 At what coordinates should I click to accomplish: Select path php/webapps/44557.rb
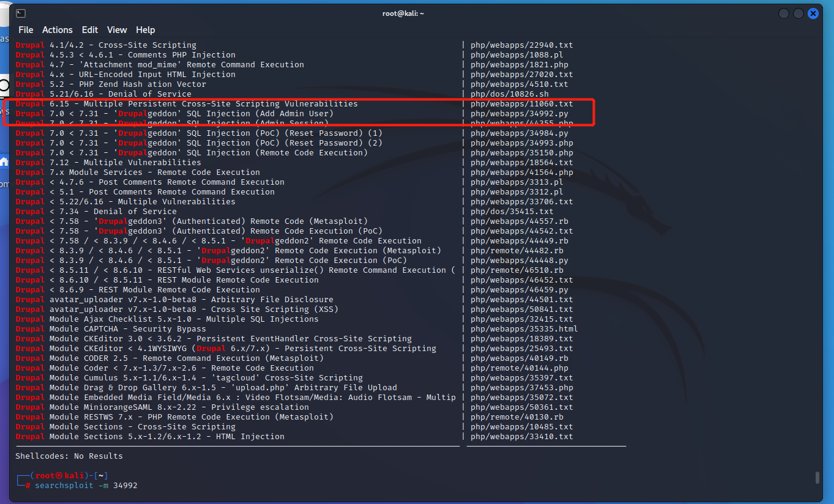point(519,221)
